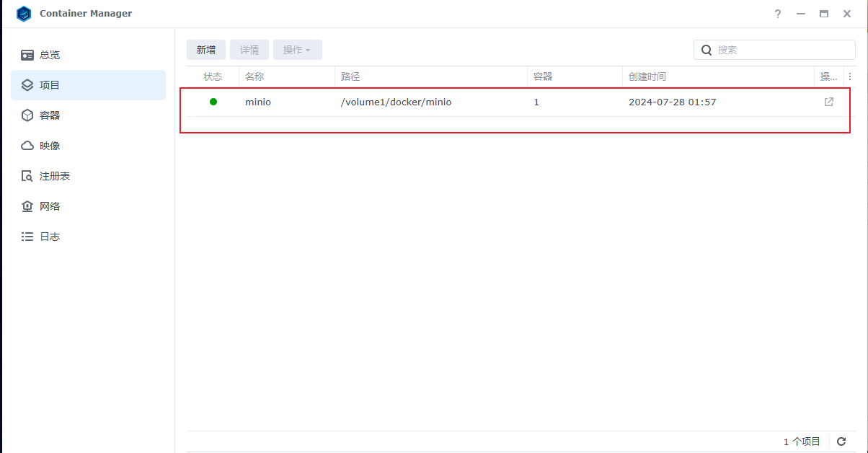Viewport: 868px width, 453px height.
Task: Open the column options menu
Action: tap(849, 76)
